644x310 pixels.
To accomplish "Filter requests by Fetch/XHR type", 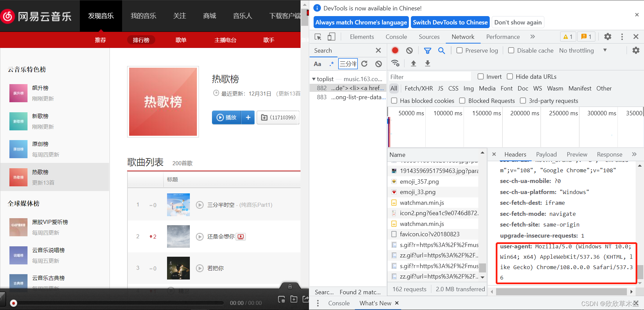I will (x=419, y=88).
